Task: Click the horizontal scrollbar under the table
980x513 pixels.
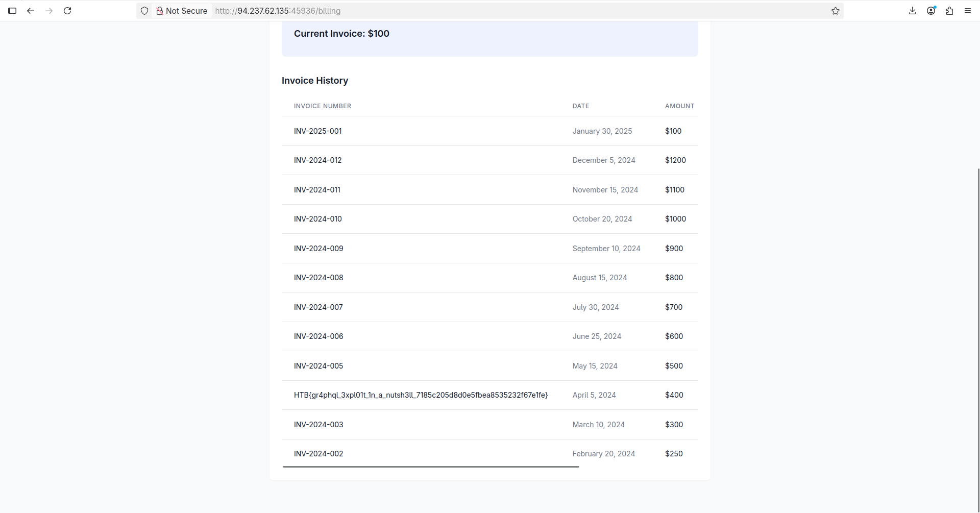Action: (x=431, y=467)
